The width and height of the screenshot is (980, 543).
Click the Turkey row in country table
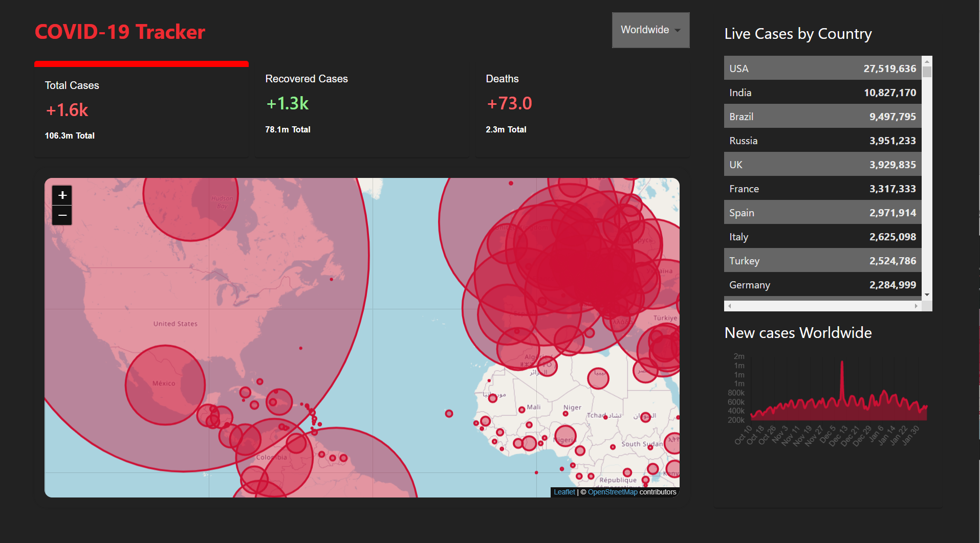coord(822,260)
